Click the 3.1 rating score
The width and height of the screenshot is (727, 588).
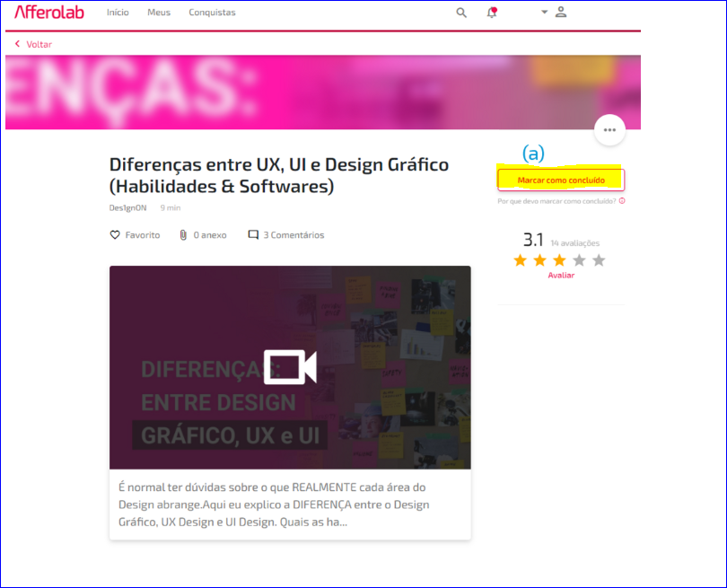pyautogui.click(x=533, y=240)
